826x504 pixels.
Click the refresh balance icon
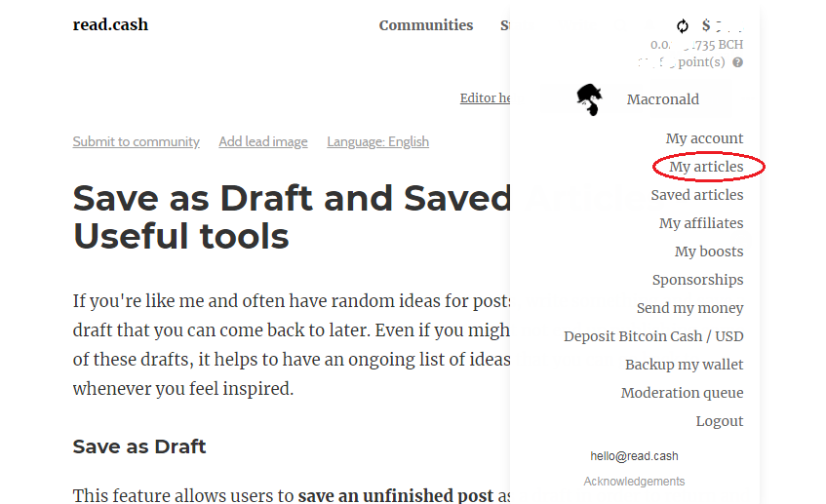coord(683,25)
